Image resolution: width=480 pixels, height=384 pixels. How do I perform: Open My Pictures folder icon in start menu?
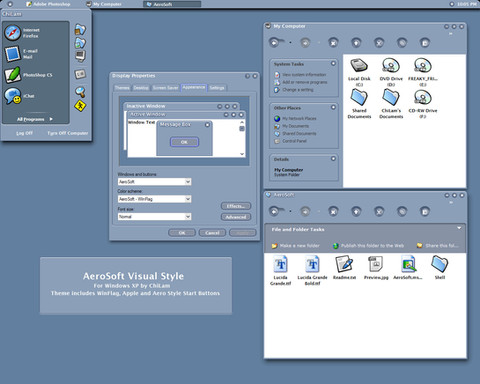tap(80, 42)
